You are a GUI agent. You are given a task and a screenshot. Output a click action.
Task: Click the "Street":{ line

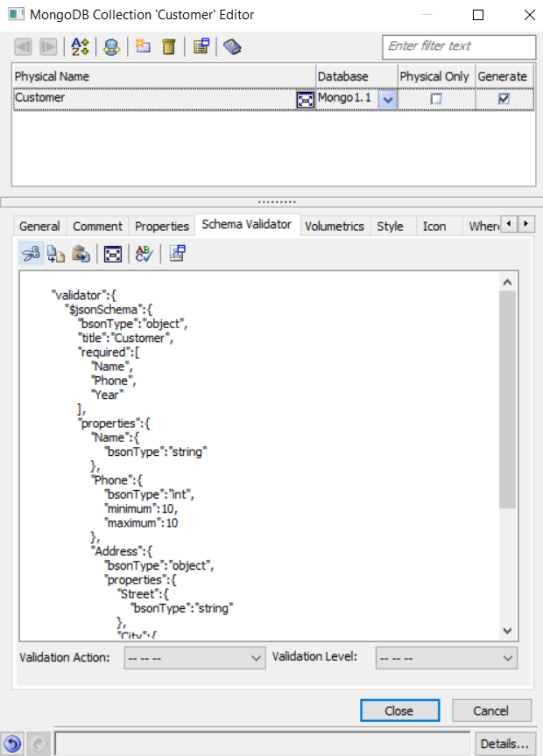[x=143, y=594]
